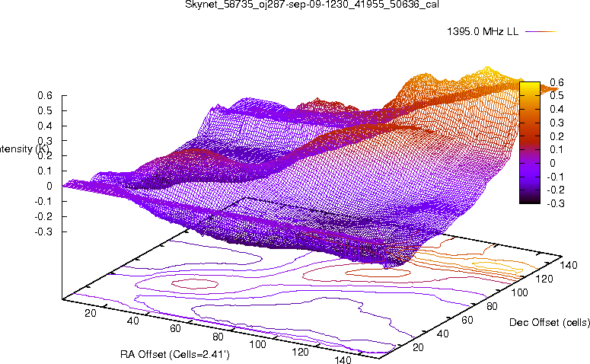Click the 0.4 tick on the intensity axis
Viewport: 590px width, 364px height.
coord(45,126)
